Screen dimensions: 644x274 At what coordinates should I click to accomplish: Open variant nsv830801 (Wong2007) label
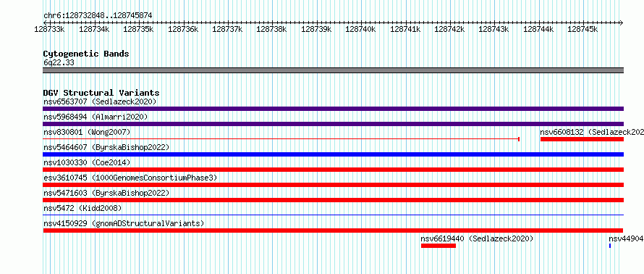(x=87, y=132)
